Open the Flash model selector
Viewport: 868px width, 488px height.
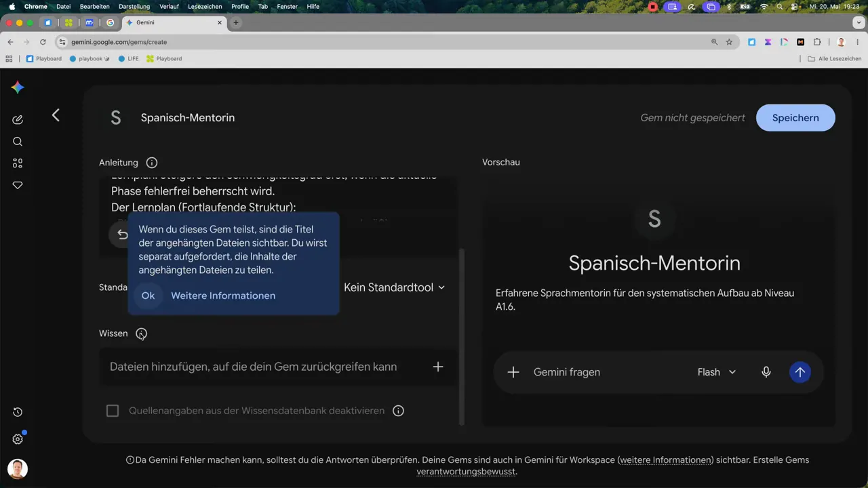pos(717,372)
